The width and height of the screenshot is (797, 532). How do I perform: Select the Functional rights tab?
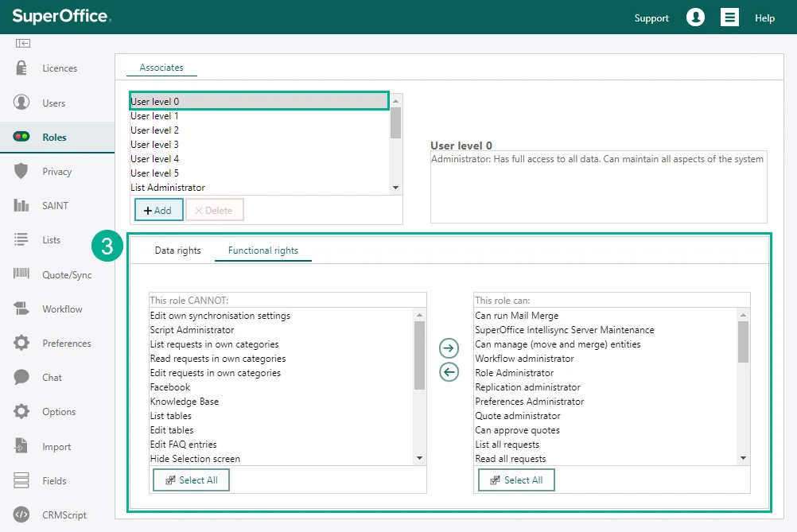tap(262, 250)
